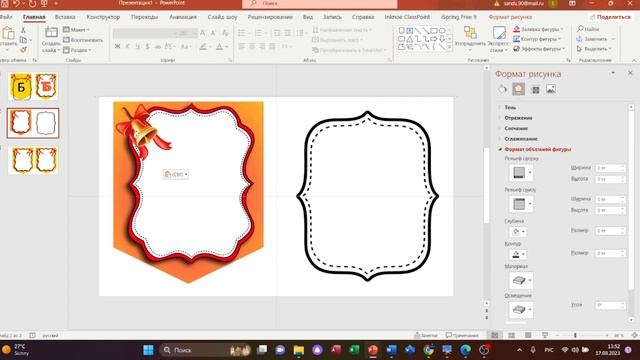Click the Заменить button
Screen dimensions: 640x360
[x=596, y=39]
